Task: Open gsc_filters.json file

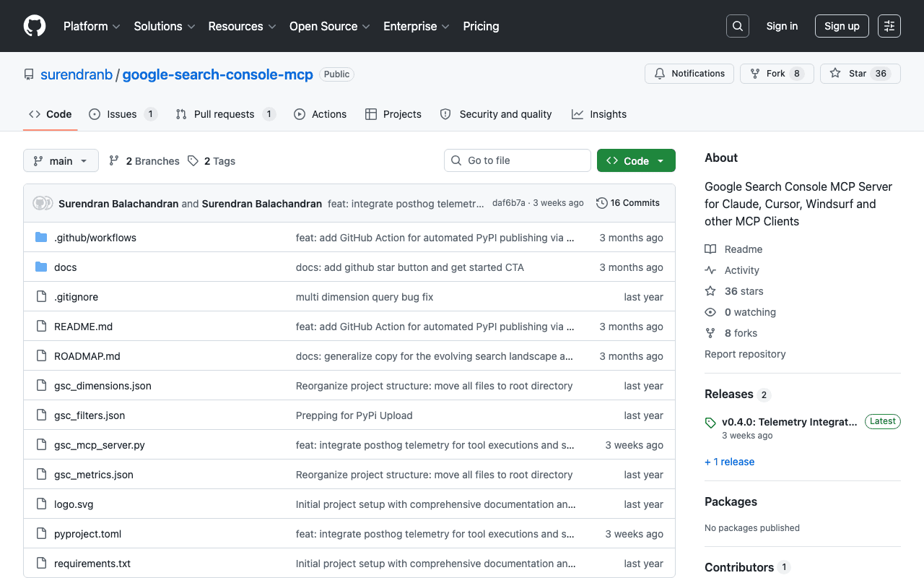Action: 90,415
